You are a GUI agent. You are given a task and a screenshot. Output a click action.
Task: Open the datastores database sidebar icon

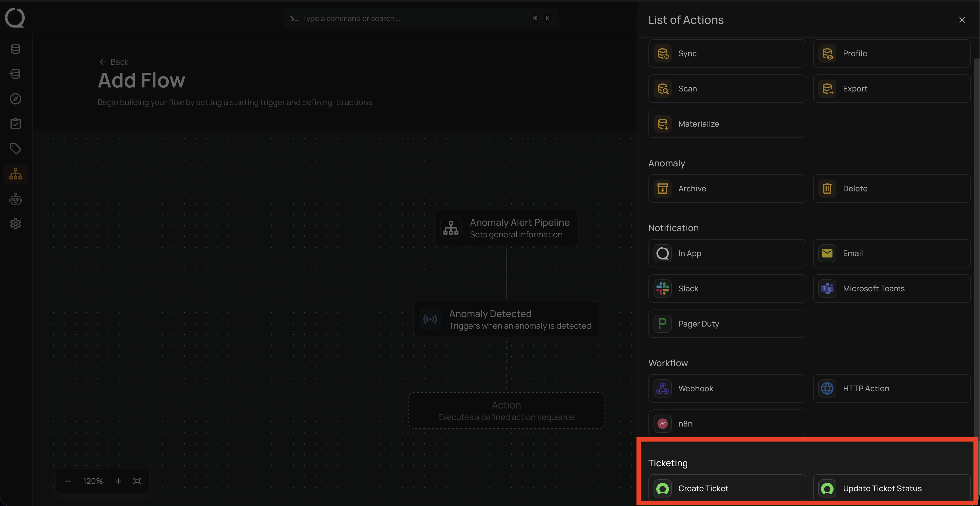click(x=16, y=49)
